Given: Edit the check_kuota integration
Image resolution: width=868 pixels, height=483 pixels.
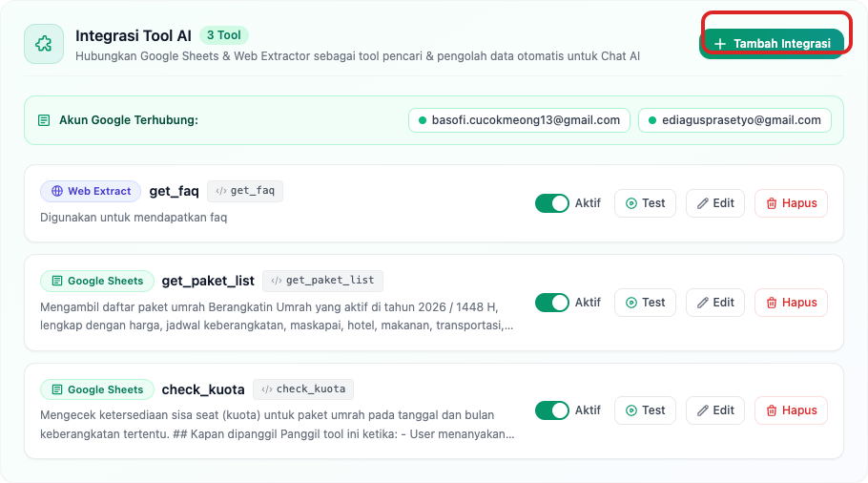Looking at the screenshot, I should click(715, 410).
